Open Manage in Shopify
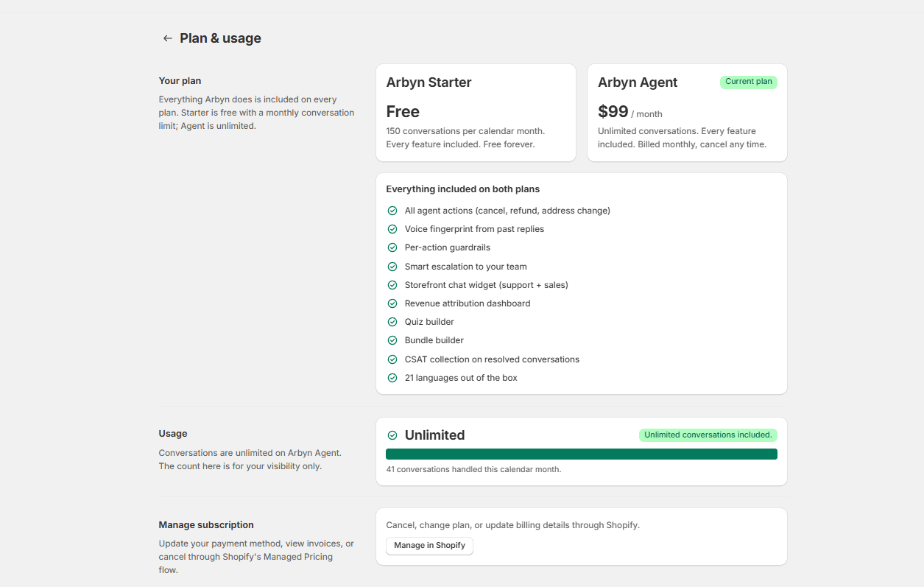This screenshot has width=924, height=587. point(429,546)
